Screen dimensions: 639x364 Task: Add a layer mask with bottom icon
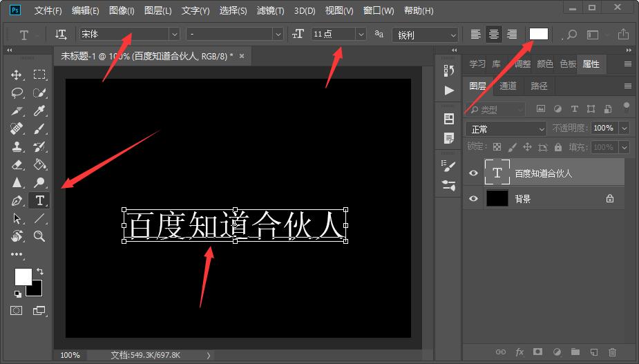pyautogui.click(x=538, y=352)
